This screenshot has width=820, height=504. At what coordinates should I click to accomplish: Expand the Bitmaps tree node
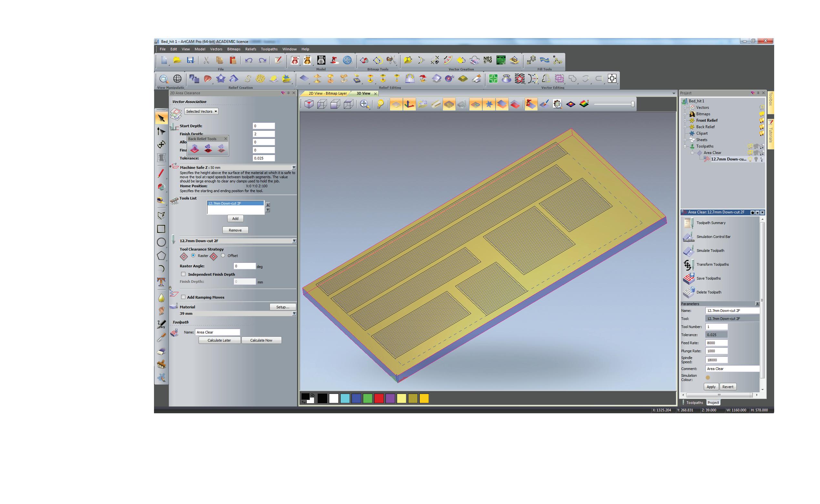point(685,114)
